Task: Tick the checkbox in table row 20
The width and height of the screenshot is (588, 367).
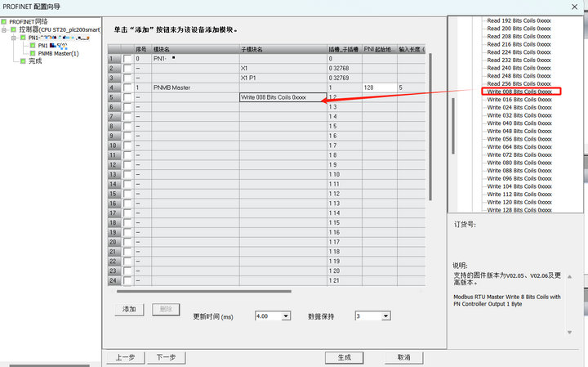Action: [x=127, y=242]
